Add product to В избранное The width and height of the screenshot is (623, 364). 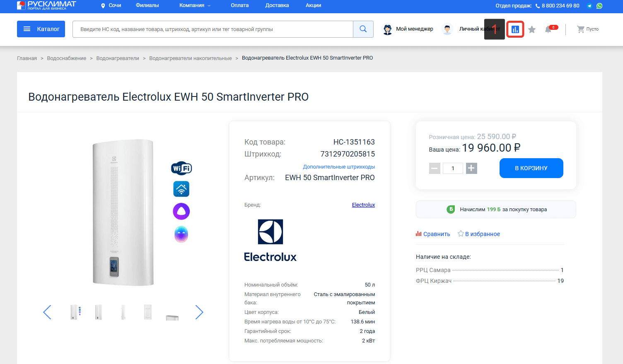pyautogui.click(x=479, y=234)
